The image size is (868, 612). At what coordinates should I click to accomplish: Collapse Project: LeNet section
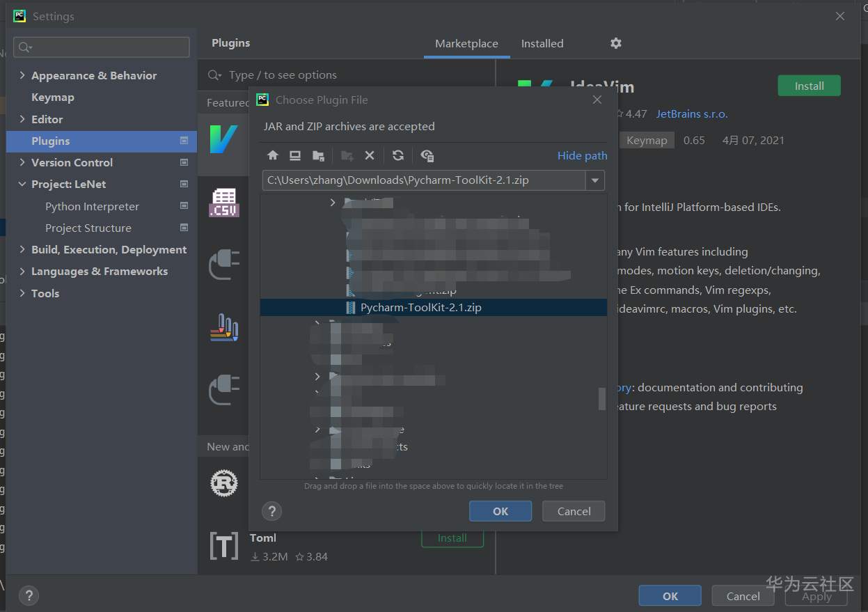click(22, 185)
